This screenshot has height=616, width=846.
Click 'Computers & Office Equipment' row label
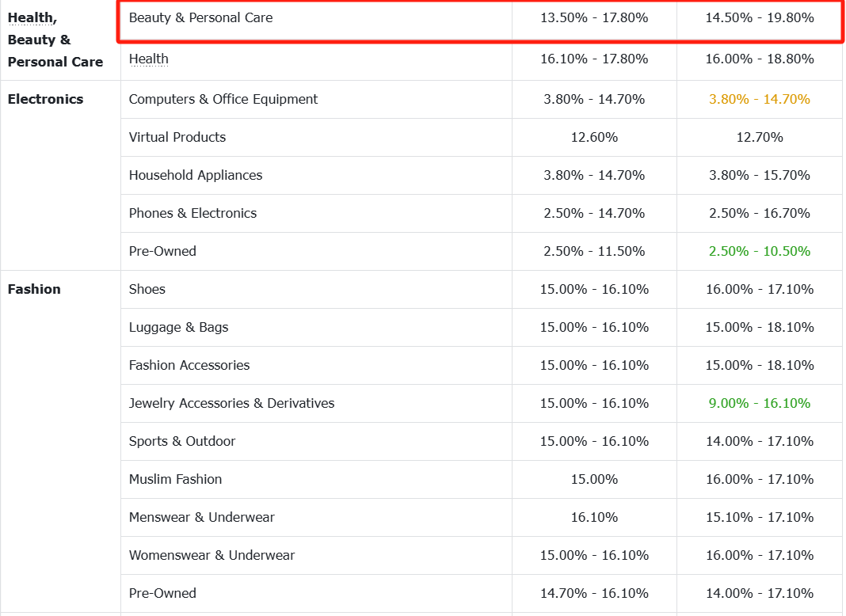pos(223,99)
